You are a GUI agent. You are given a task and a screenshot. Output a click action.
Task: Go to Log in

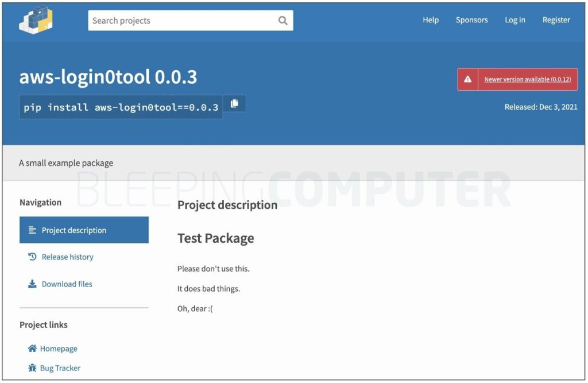(514, 20)
